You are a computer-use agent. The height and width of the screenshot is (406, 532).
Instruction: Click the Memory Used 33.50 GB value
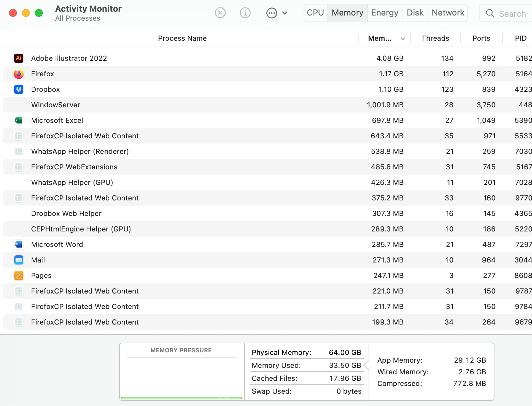(345, 365)
